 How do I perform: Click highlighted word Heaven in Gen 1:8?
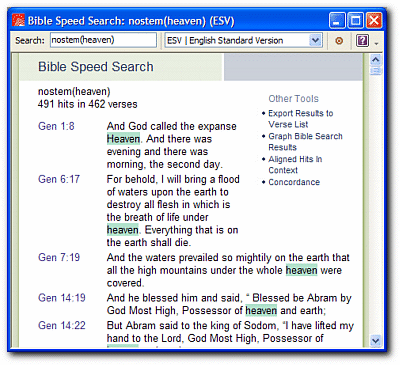click(123, 139)
